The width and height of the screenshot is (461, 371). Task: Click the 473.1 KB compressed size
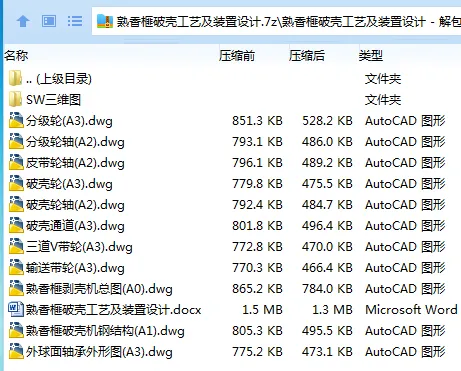[327, 352]
